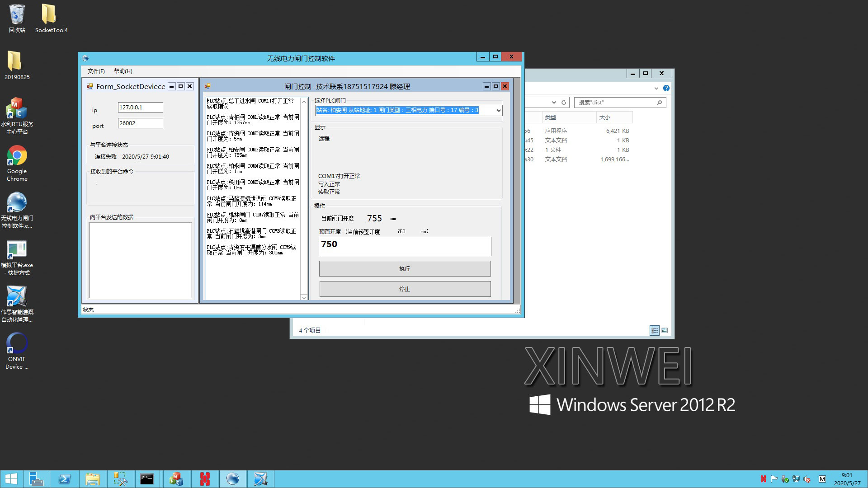This screenshot has height=488, width=868.
Task: Open Explorer help question mark icon
Action: pos(666,88)
